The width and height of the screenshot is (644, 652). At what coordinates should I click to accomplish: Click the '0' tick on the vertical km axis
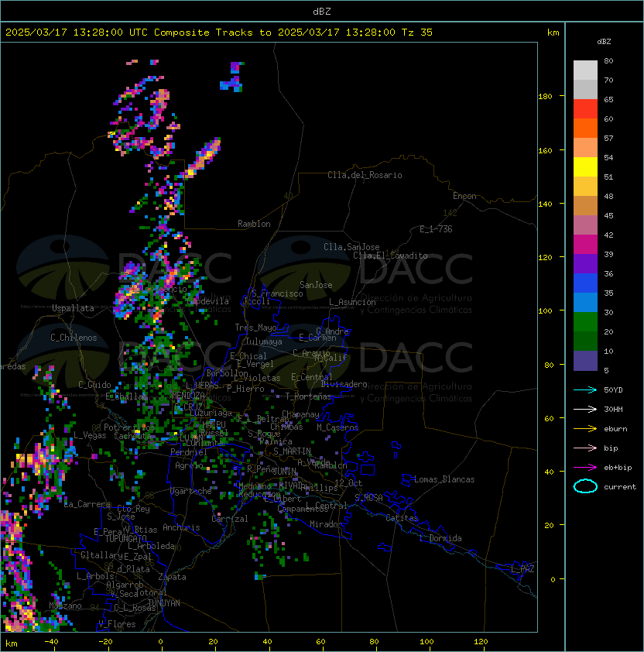click(x=553, y=579)
